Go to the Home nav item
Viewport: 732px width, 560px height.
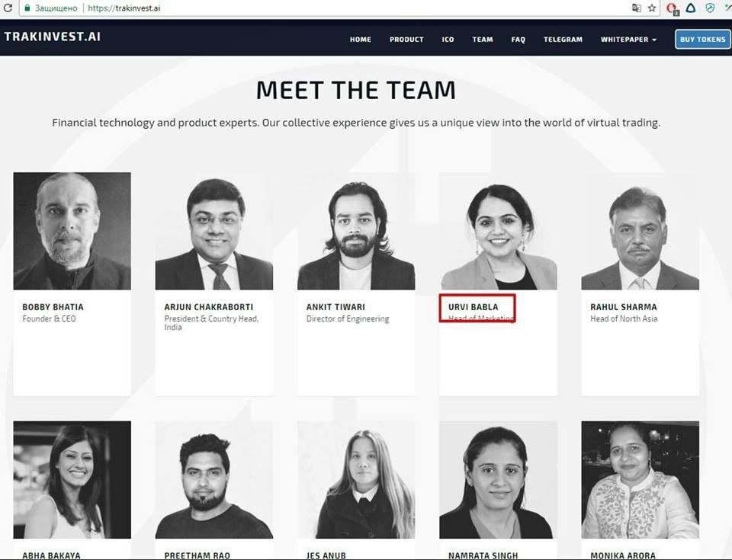[361, 40]
